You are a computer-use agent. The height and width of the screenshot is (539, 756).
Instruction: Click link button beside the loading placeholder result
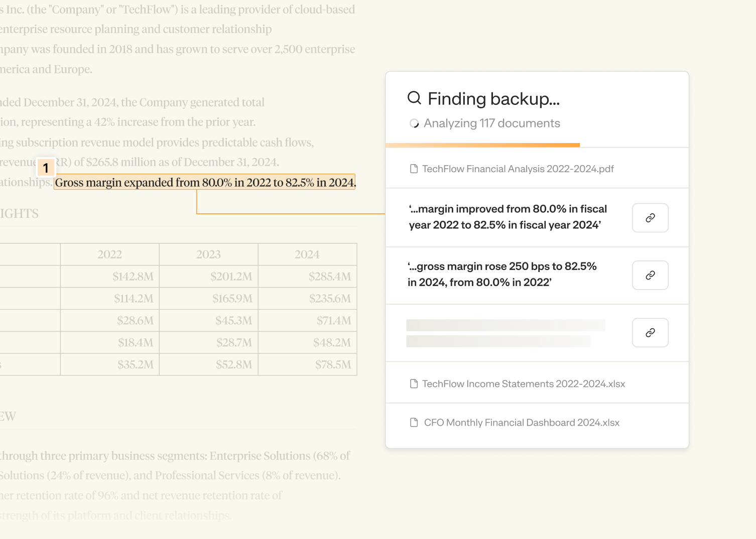point(650,333)
